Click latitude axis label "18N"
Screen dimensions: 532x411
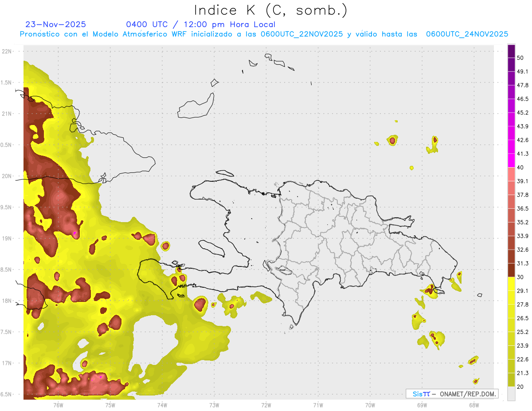(7, 301)
